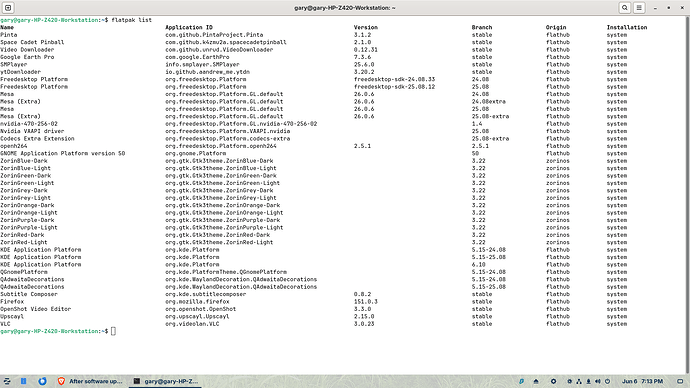Image resolution: width=690 pixels, height=388 pixels.
Task: Click the "org.gnome.Platform" application ID
Action: click(195, 154)
